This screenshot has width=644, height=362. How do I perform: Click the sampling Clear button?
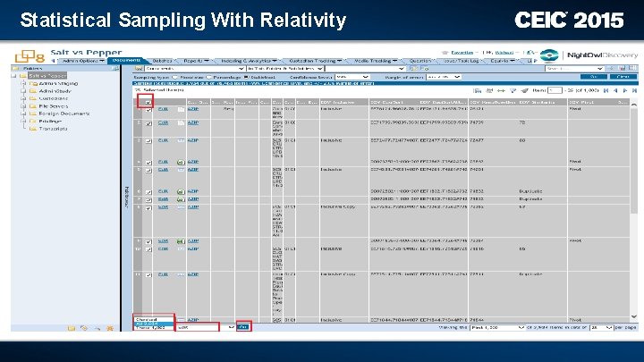click(x=623, y=77)
